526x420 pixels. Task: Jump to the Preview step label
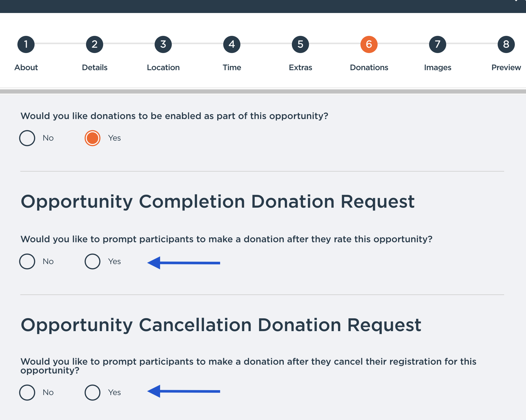click(506, 68)
